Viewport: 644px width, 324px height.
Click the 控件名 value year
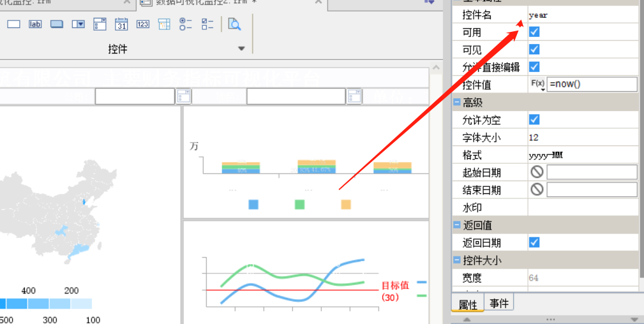539,15
